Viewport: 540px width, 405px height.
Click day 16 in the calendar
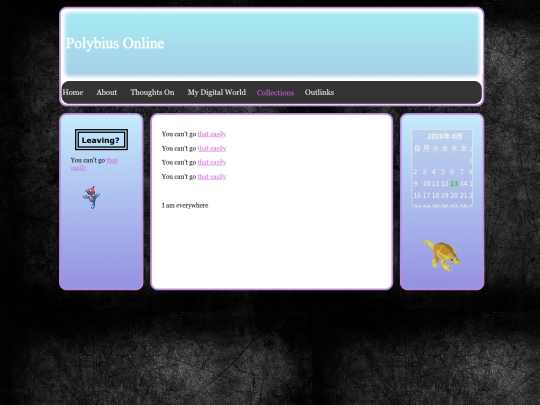pos(417,196)
